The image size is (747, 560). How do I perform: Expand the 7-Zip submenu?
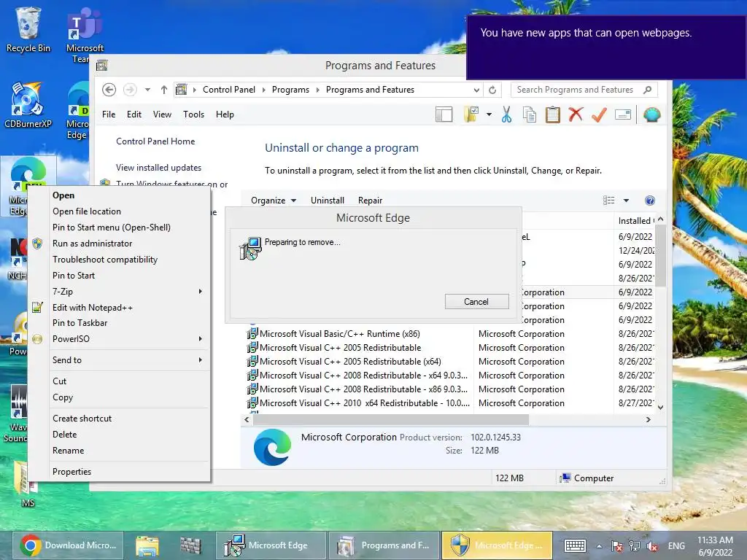tap(200, 292)
